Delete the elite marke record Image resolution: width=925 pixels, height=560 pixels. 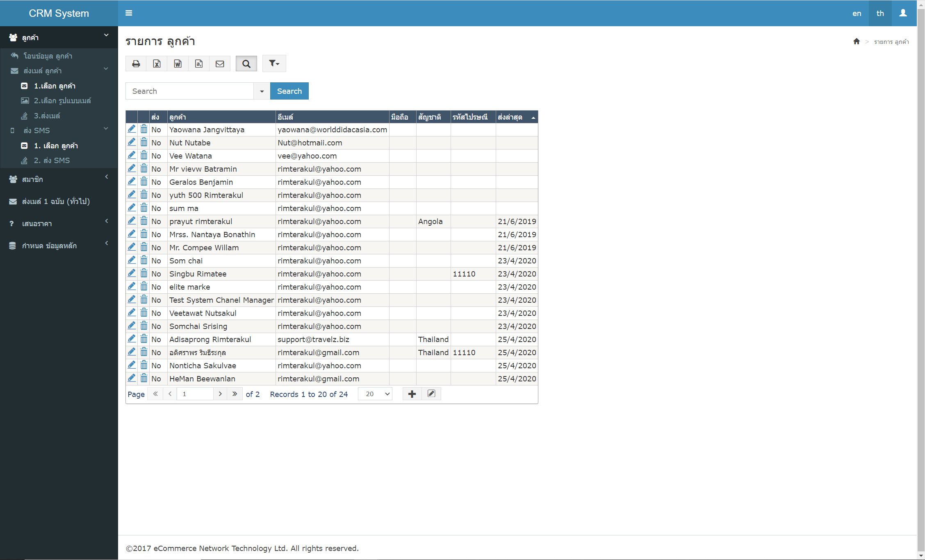[x=144, y=286]
